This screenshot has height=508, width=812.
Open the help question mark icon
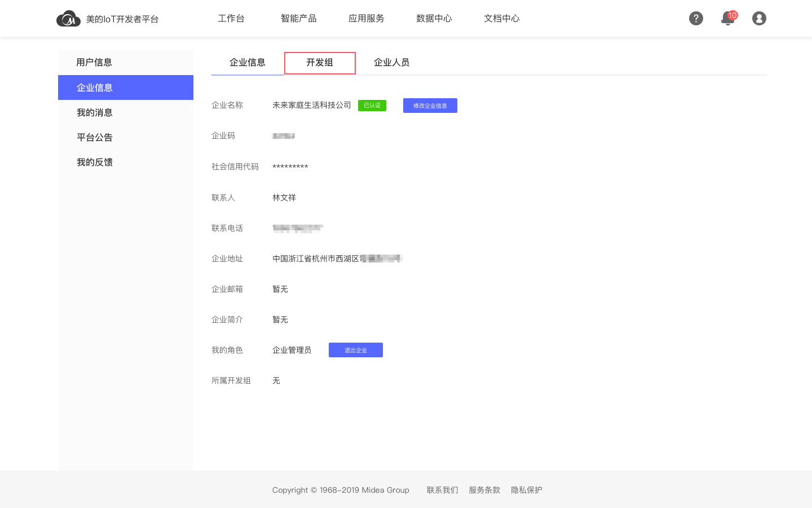(696, 19)
